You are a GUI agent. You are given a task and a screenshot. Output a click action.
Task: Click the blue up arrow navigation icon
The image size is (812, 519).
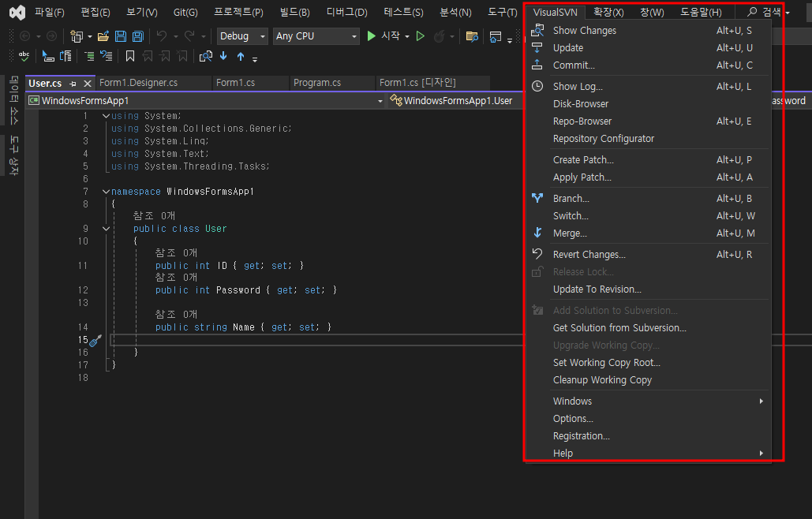pos(241,56)
